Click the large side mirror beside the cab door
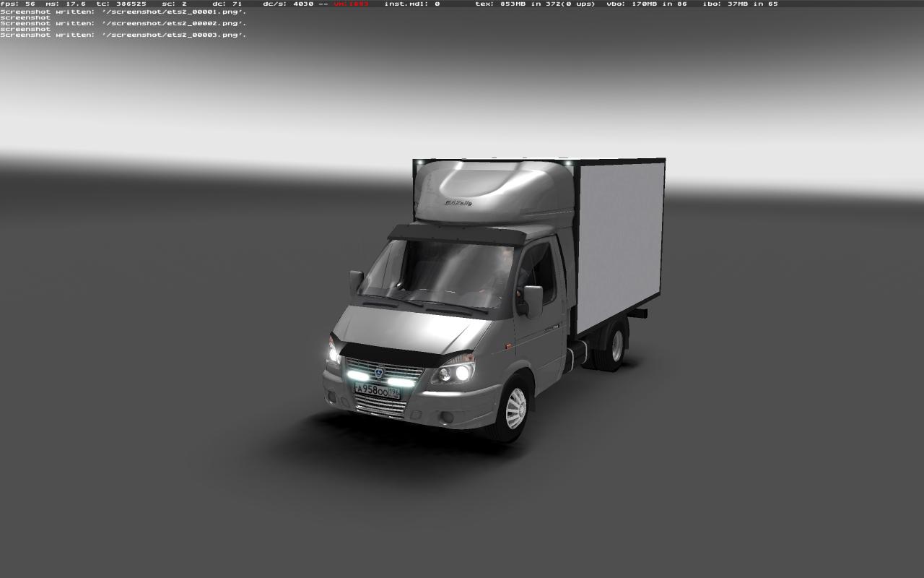This screenshot has width=924, height=578. click(533, 300)
